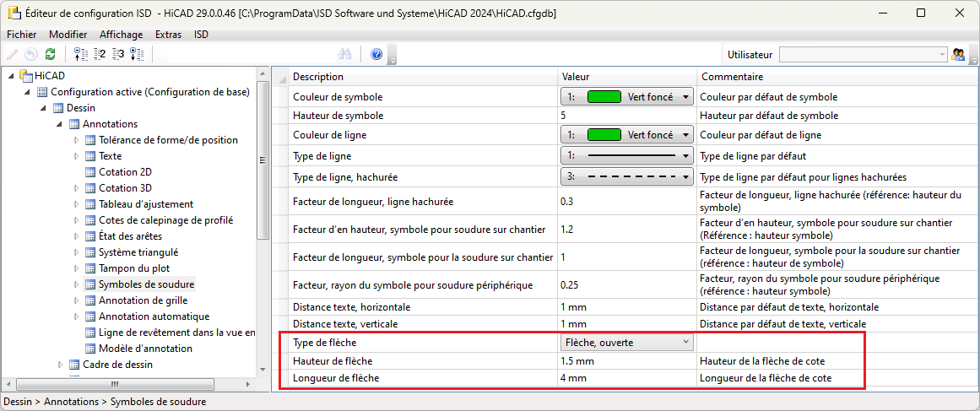Click the pencil edit icon in toolbar

pyautogui.click(x=11, y=54)
